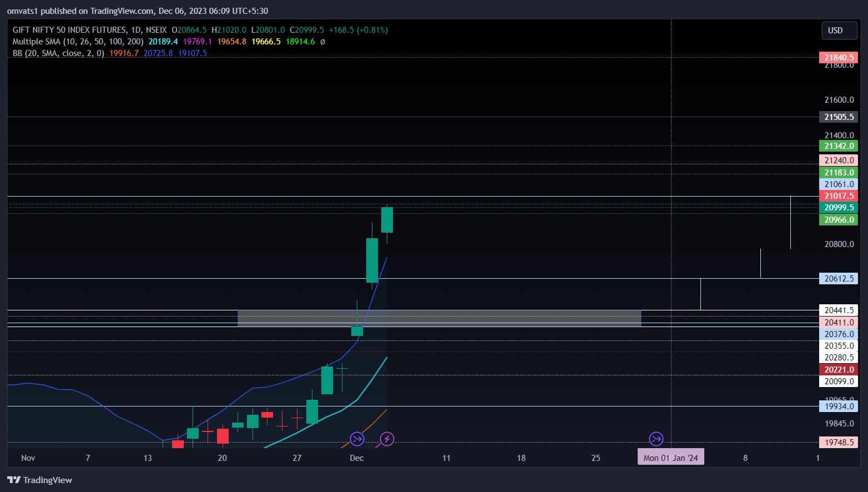Click the 20999.5 current price label
Image resolution: width=868 pixels, height=492 pixels.
click(839, 208)
